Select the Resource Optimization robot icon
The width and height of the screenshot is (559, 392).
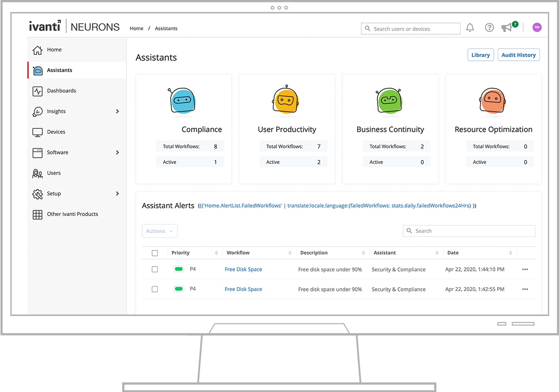492,101
